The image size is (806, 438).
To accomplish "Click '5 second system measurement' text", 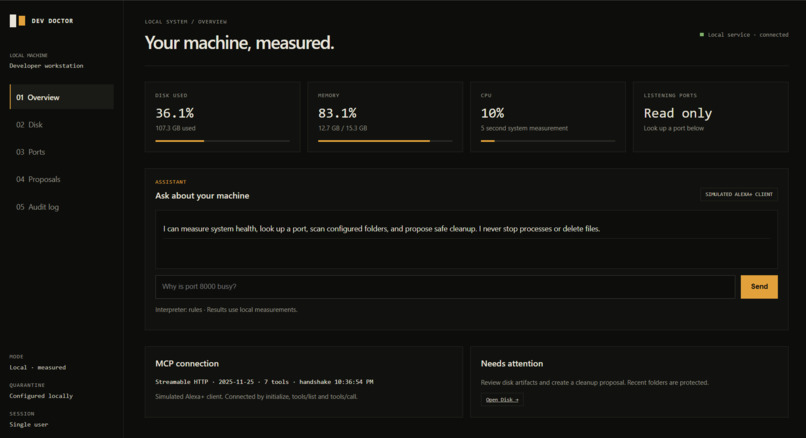I will tap(524, 128).
